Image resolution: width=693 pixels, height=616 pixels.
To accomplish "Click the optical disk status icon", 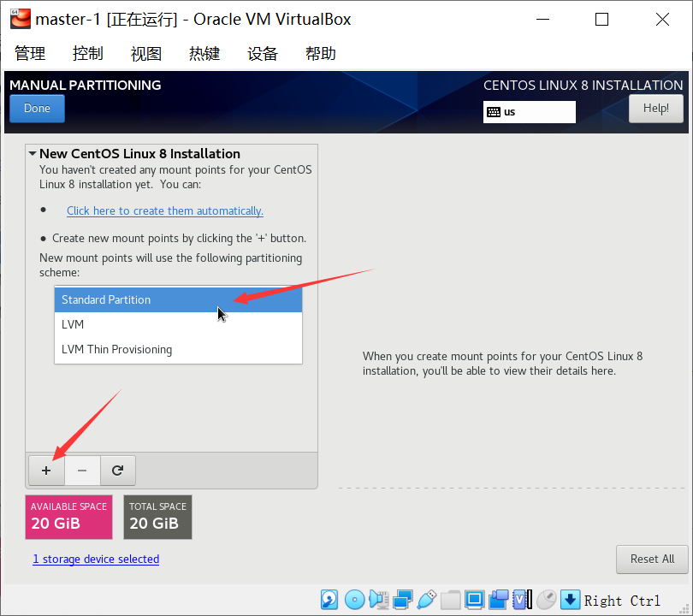I will 354,600.
